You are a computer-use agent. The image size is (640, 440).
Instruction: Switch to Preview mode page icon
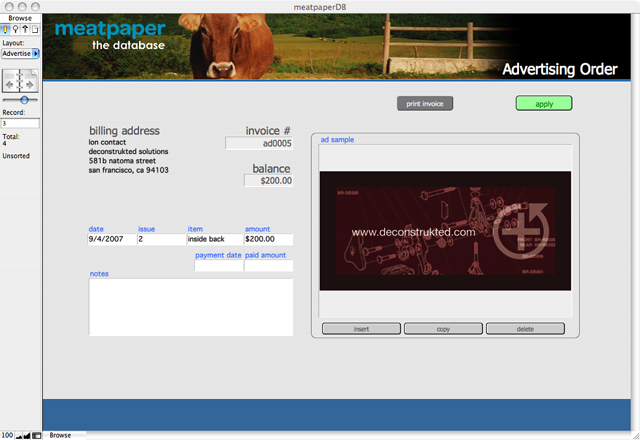(x=35, y=29)
